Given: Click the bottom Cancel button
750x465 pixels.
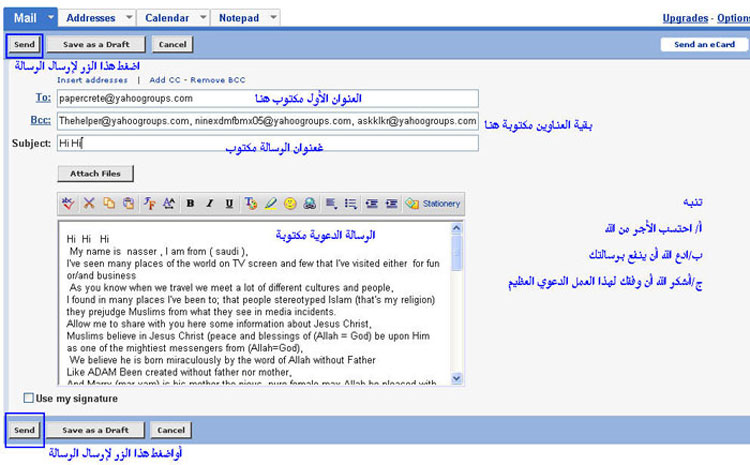Looking at the screenshot, I should [171, 430].
